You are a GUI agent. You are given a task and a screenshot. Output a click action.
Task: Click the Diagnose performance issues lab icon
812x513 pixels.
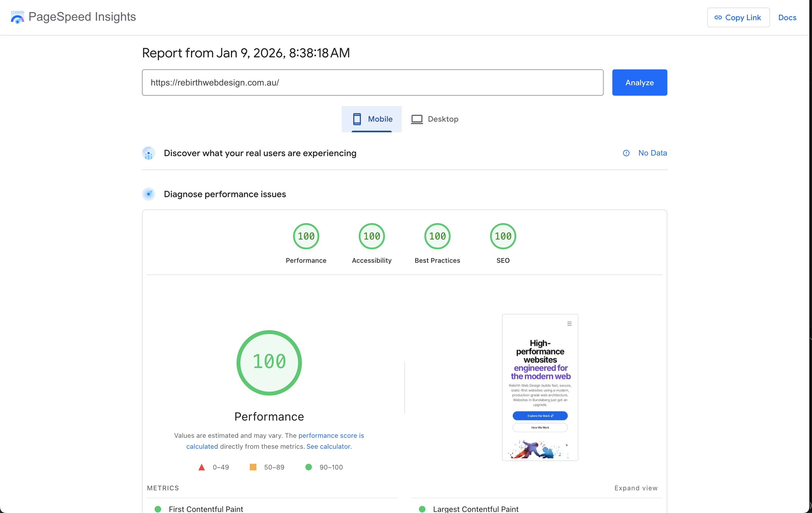coord(148,194)
